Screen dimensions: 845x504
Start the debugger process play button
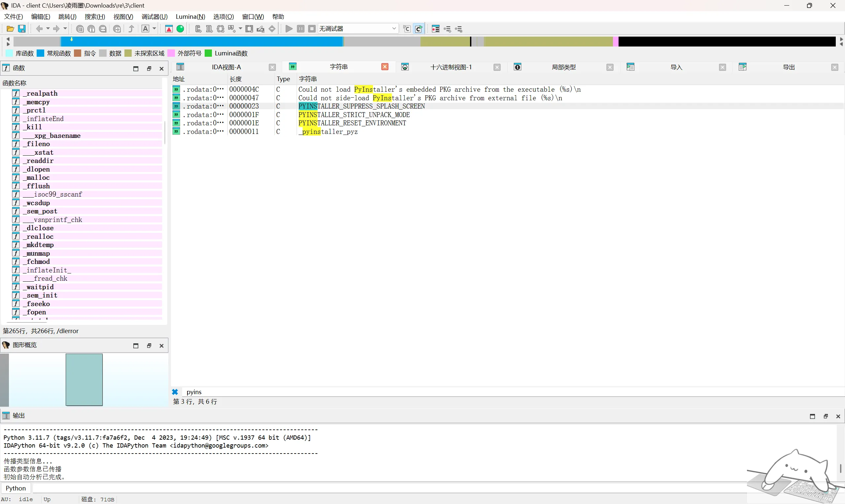[289, 29]
